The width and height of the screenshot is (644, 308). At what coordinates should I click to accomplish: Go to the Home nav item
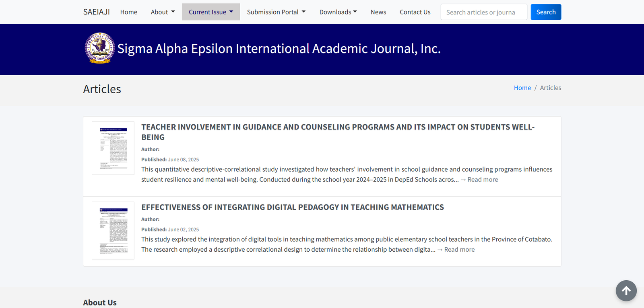[x=128, y=12]
